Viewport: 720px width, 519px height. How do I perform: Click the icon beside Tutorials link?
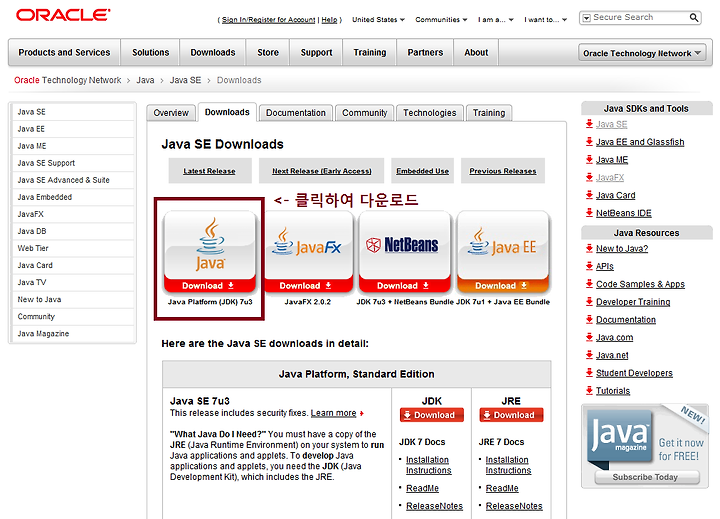click(x=589, y=390)
